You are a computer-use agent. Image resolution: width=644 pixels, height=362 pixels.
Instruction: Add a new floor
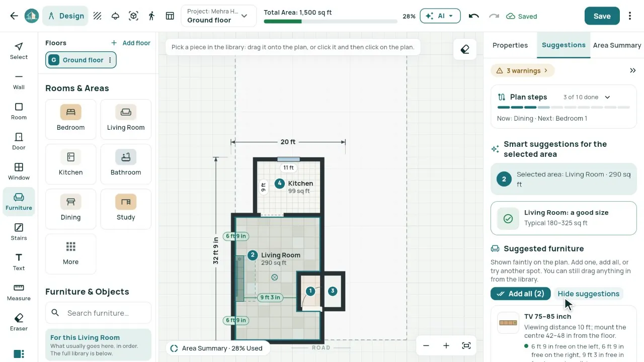click(131, 43)
